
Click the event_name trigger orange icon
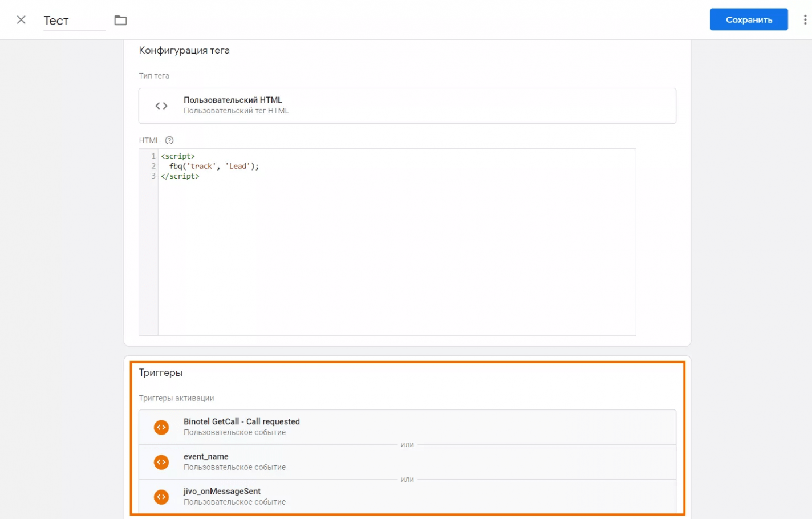(161, 462)
